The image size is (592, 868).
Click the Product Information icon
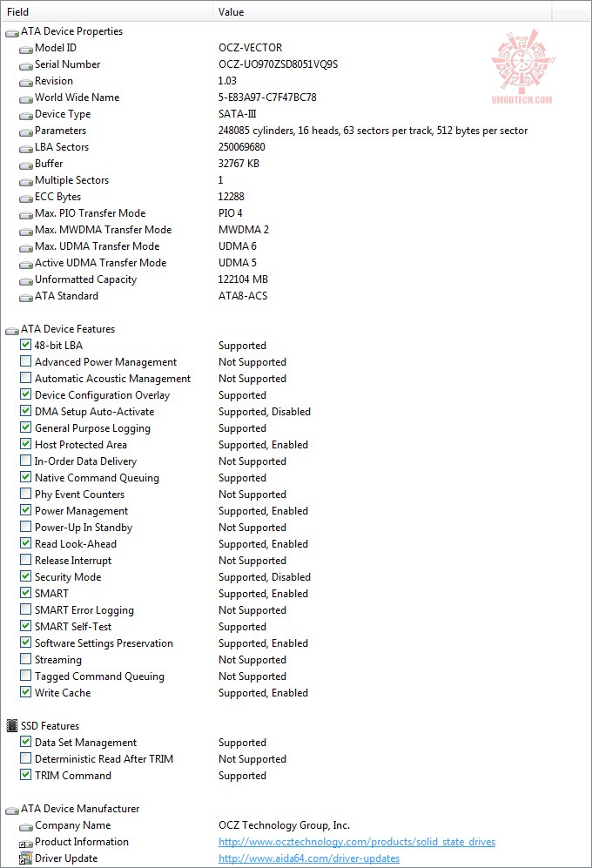[26, 844]
